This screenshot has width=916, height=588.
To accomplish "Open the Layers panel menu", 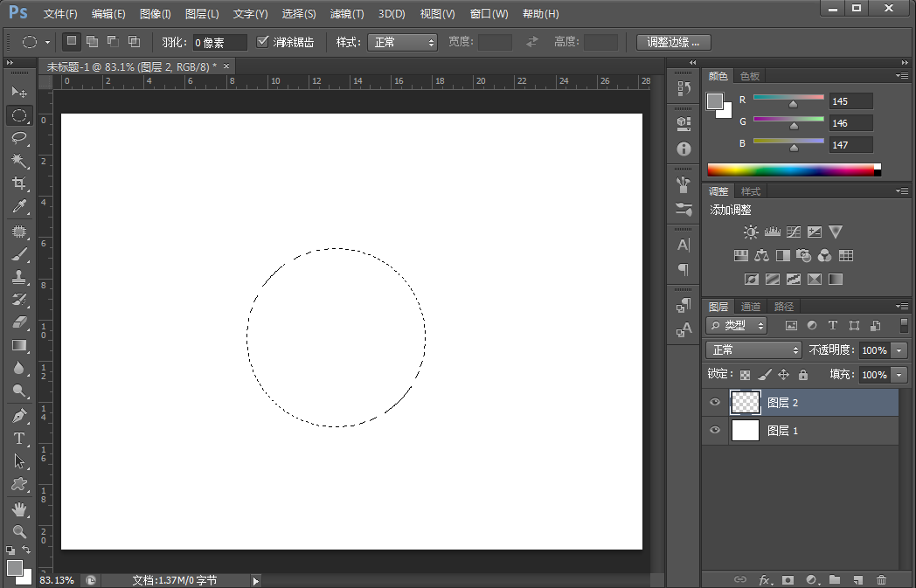I will [x=902, y=306].
